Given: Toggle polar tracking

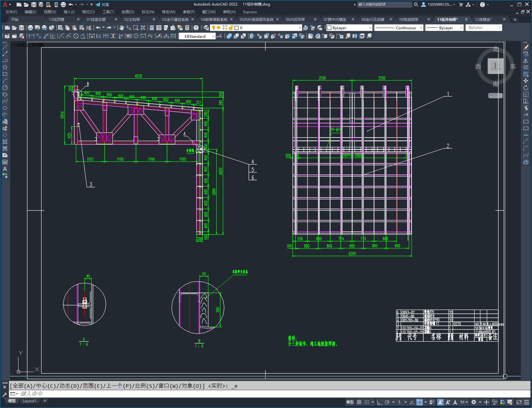Looking at the screenshot, I should pyautogui.click(x=387, y=402).
